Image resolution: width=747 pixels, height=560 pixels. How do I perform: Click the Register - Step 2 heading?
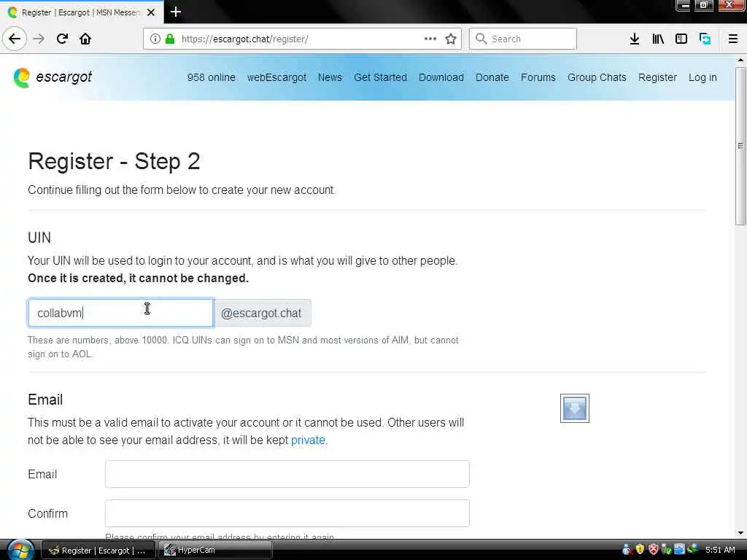[114, 161]
